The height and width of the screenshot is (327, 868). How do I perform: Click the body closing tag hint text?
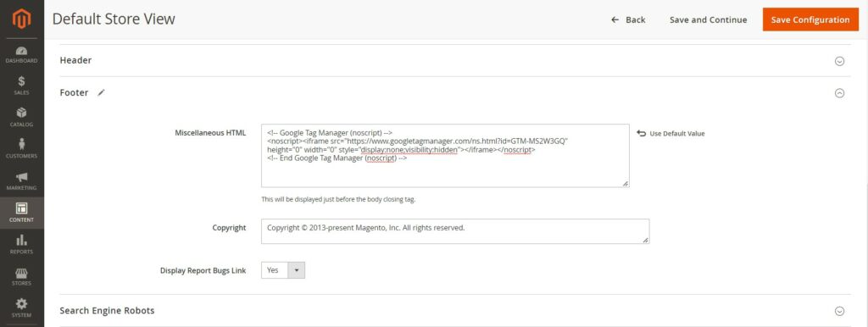click(338, 199)
